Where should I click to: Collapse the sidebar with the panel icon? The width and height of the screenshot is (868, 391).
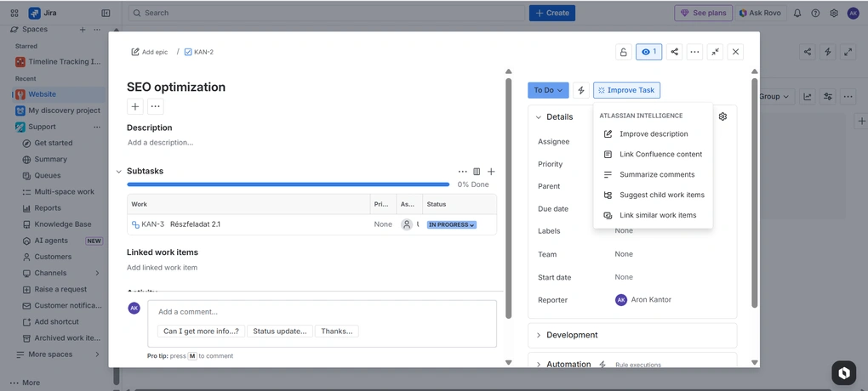106,13
